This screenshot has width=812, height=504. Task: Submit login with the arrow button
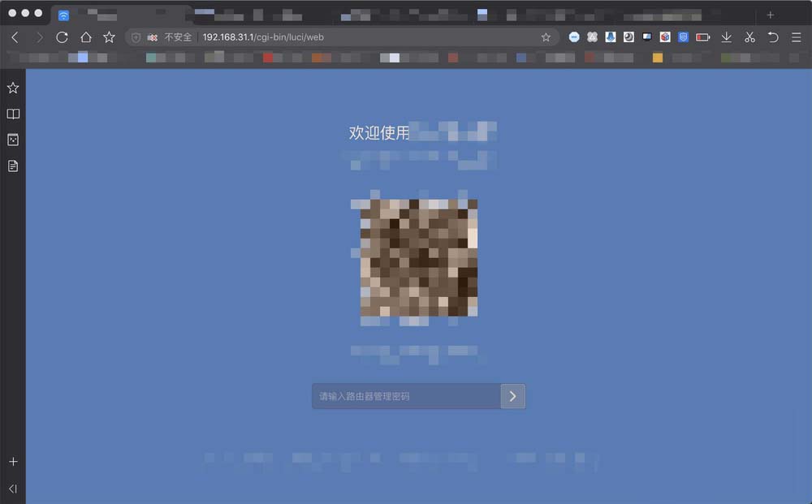(x=512, y=396)
